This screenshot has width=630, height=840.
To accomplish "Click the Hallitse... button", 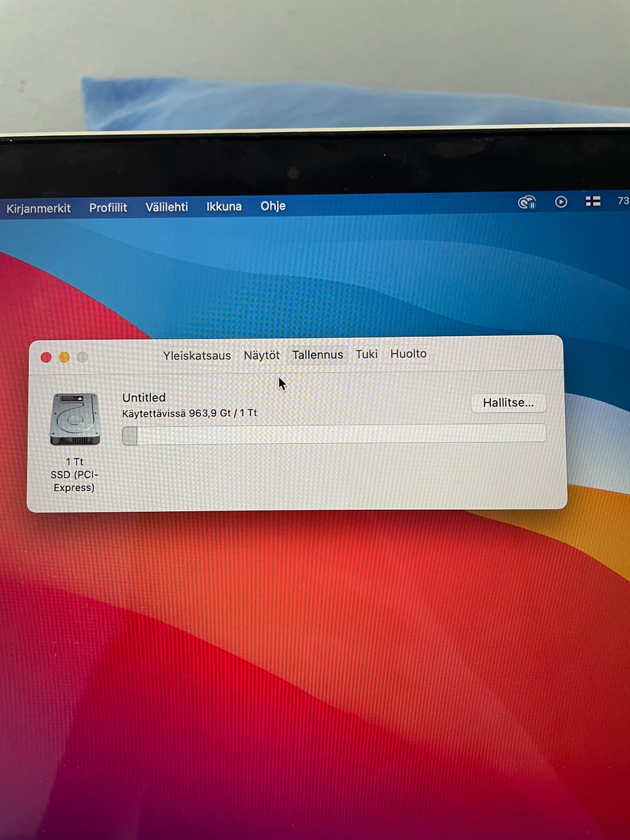I will tap(509, 402).
